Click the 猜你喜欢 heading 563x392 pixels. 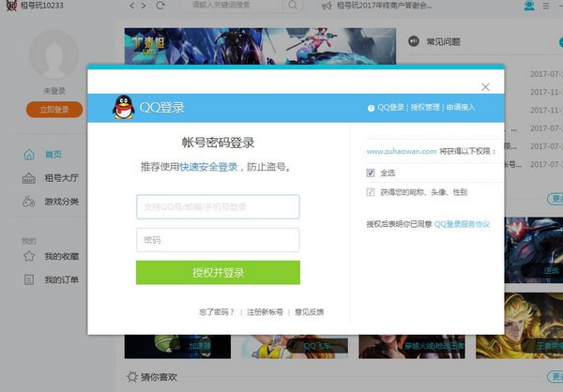click(159, 377)
